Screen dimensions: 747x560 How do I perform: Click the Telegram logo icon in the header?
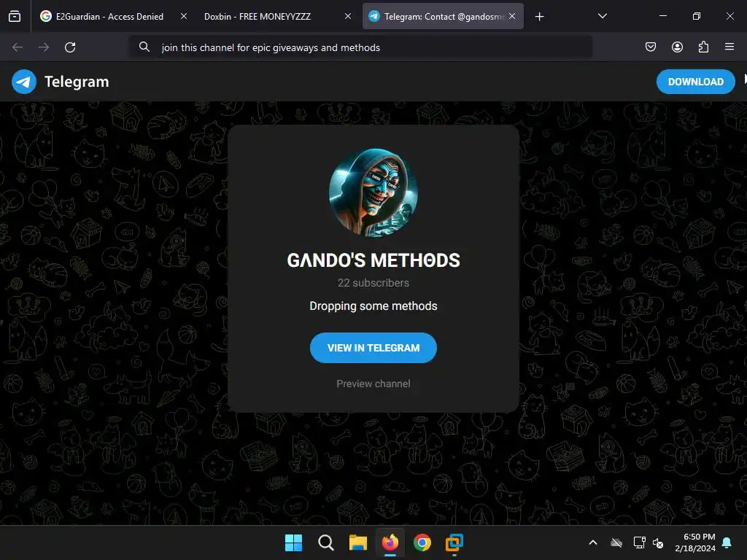click(x=24, y=82)
